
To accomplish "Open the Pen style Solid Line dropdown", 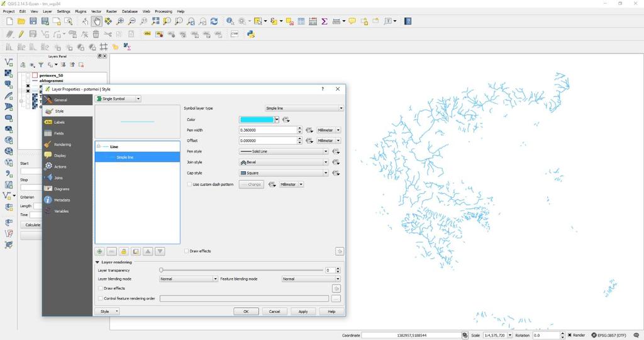I will tap(284, 151).
